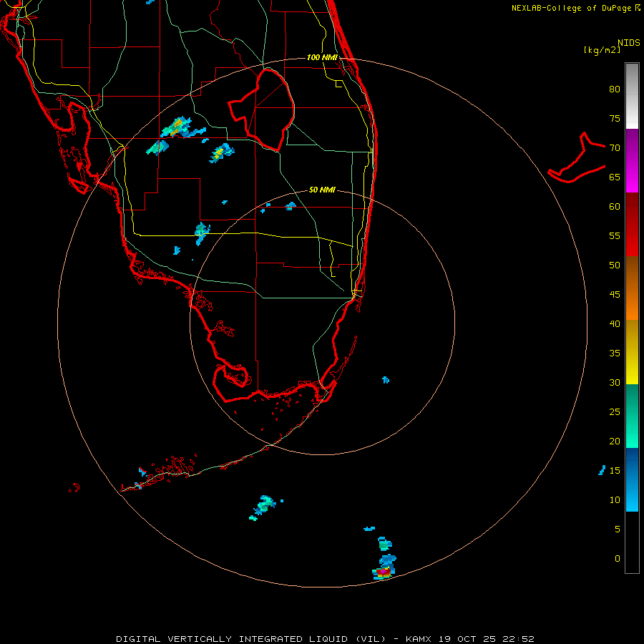644x644 pixels.
Task: Pick the red segment of the color bar
Action: click(x=632, y=224)
